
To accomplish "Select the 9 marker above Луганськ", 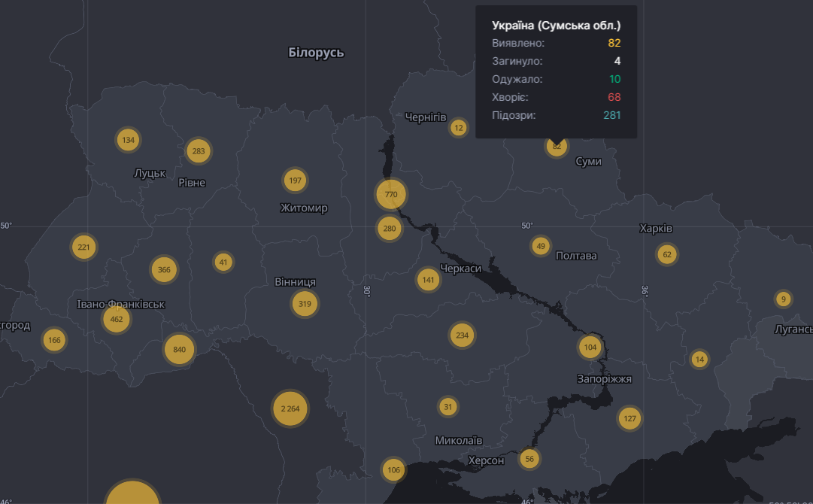I will pos(783,299).
